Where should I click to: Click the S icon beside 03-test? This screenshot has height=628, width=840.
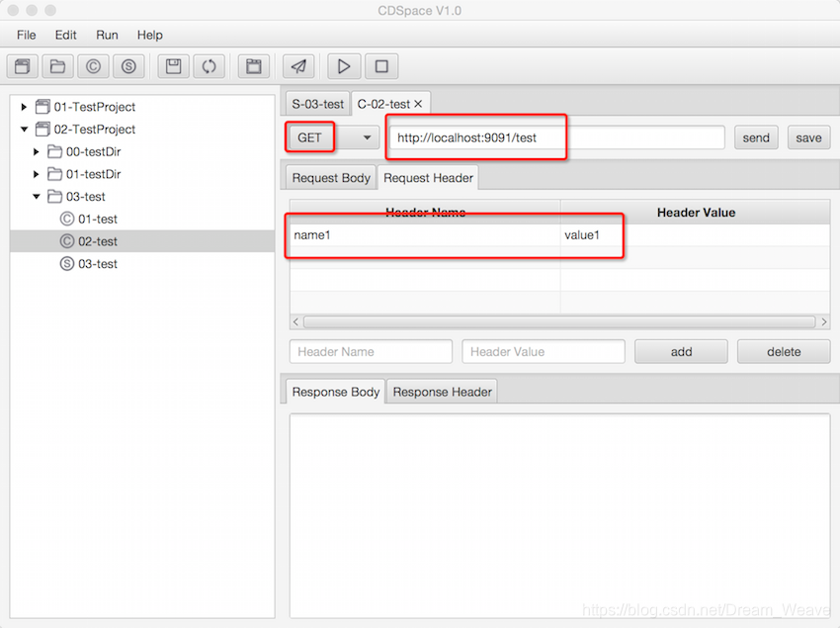tap(67, 264)
